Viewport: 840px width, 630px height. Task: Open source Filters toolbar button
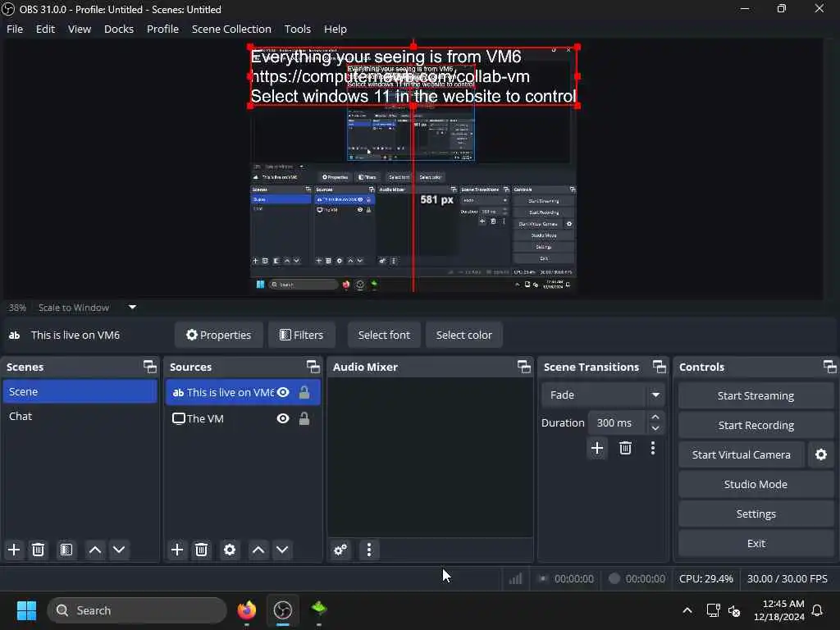pos(302,335)
